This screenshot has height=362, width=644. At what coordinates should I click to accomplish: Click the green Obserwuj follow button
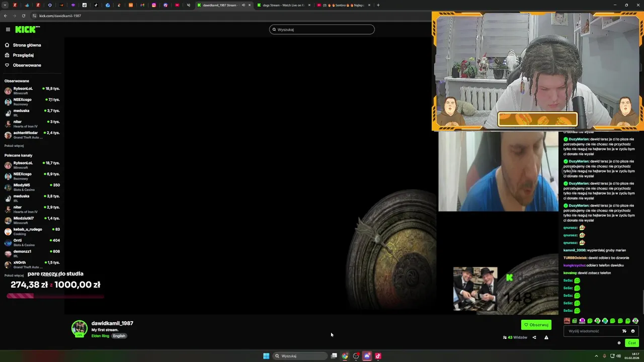536,325
